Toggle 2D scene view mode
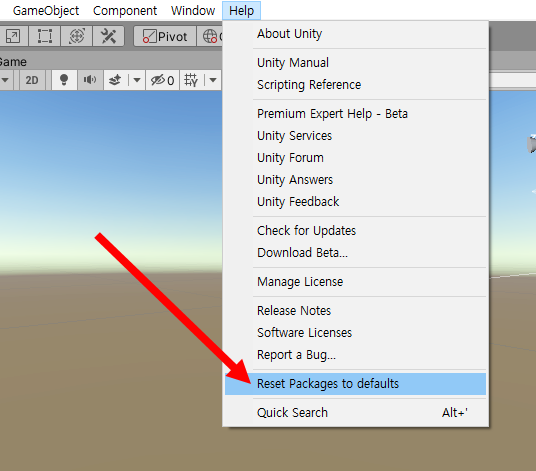 coord(32,80)
